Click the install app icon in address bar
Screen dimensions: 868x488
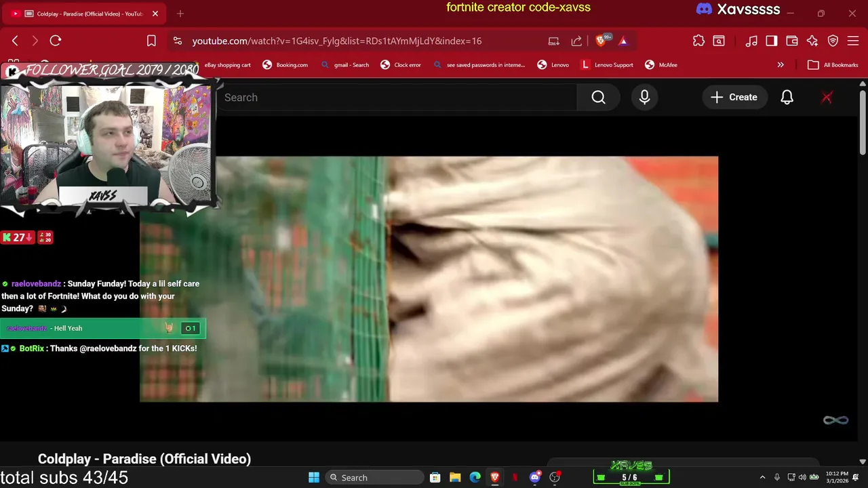coord(554,41)
